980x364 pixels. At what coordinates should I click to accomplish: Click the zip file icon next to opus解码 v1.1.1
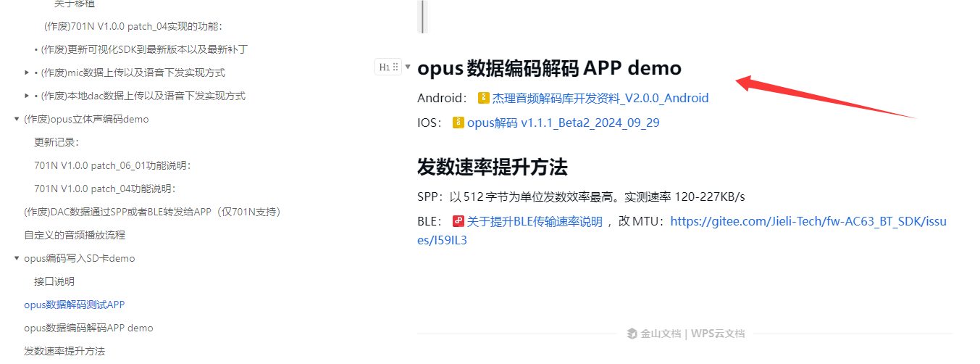[458, 123]
